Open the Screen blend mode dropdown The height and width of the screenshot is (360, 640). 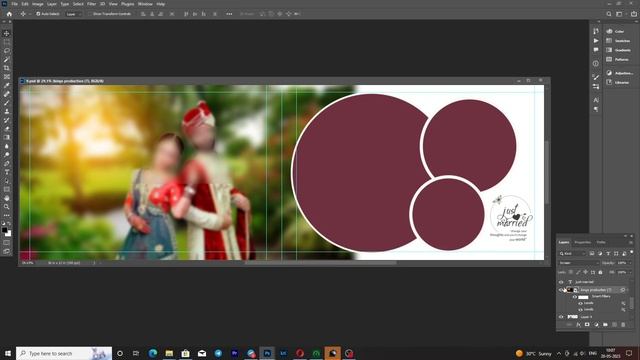[579, 263]
